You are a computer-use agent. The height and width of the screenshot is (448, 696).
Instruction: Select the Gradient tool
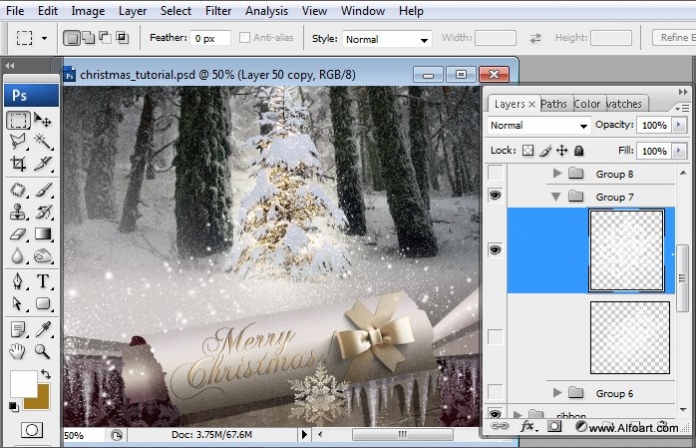coord(43,234)
